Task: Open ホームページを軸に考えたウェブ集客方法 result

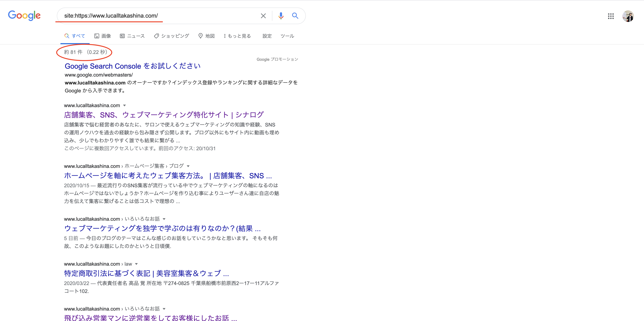Action: pyautogui.click(x=168, y=176)
